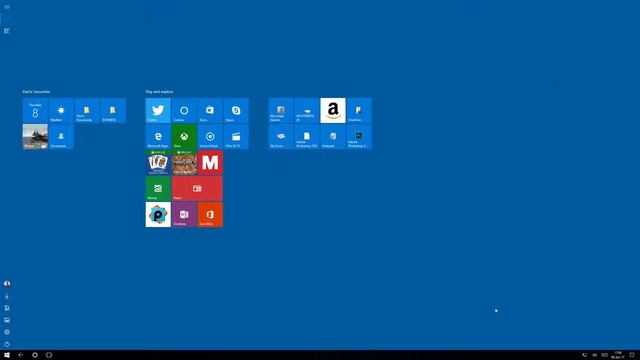Screen dimensions: 640x360
Task: Open the purple OneNote tile
Action: click(184, 215)
